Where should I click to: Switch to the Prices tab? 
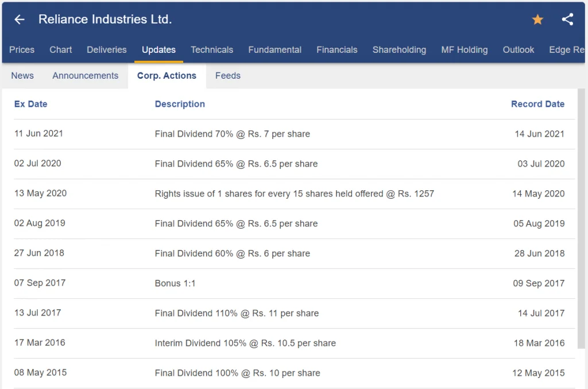point(22,50)
